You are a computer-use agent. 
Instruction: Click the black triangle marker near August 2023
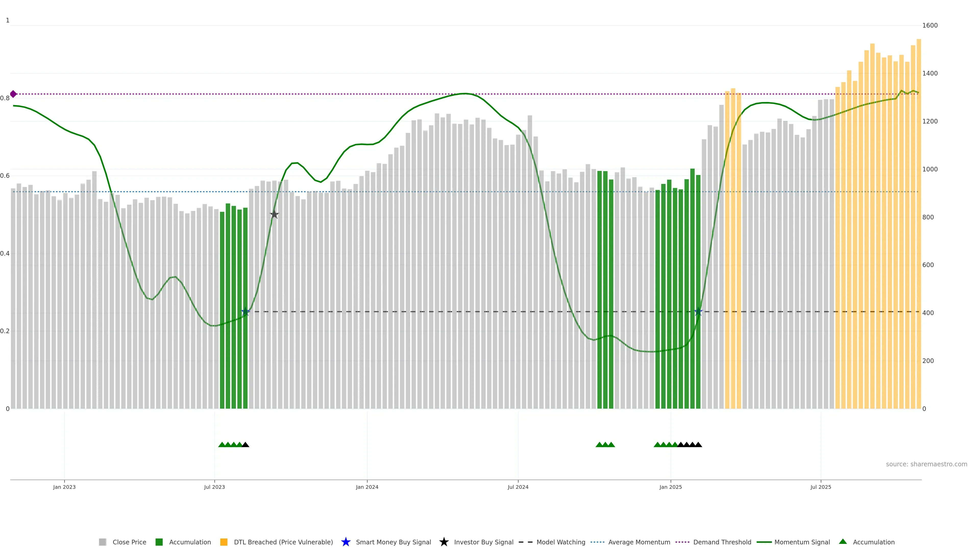click(x=246, y=445)
